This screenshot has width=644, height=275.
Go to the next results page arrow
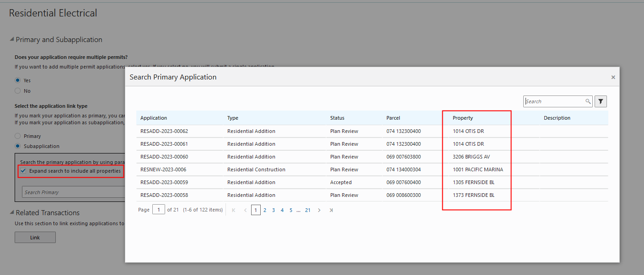coord(319,210)
